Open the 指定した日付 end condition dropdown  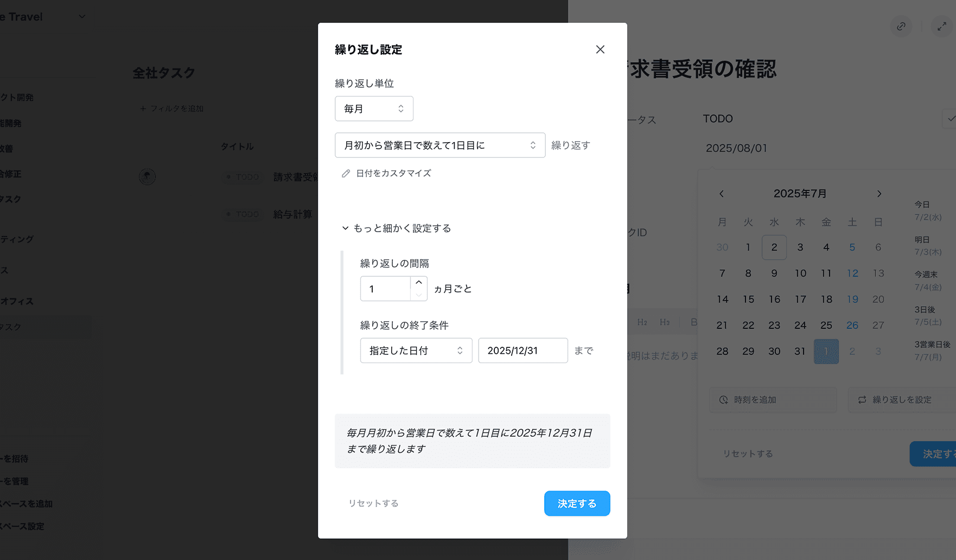[x=416, y=351]
